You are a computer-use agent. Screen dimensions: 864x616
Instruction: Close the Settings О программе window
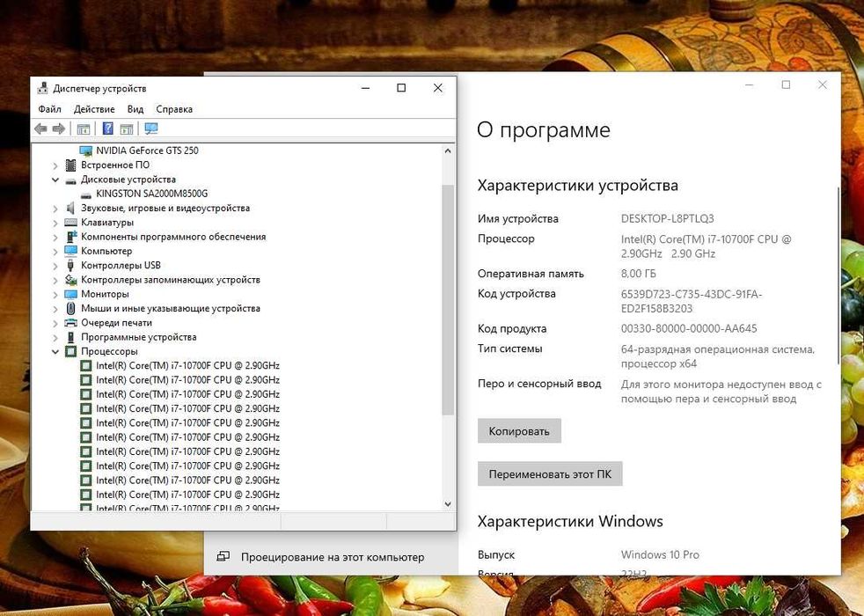pyautogui.click(x=822, y=84)
